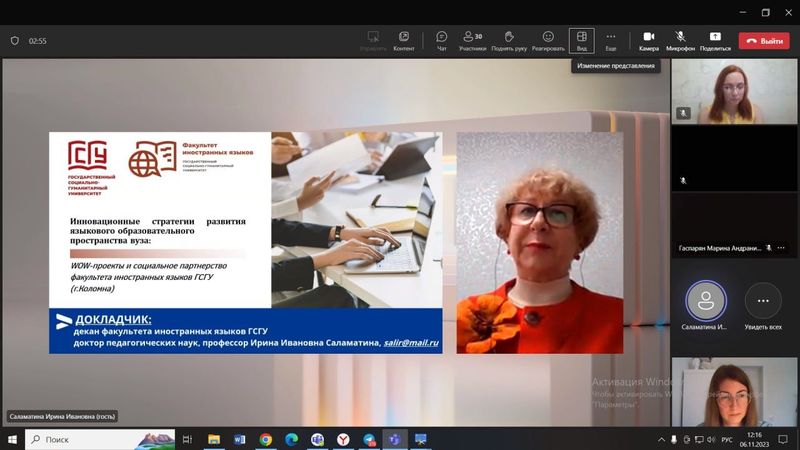Expand the Еще more actions menu
Screen dimensions: 800x450
(x=611, y=40)
